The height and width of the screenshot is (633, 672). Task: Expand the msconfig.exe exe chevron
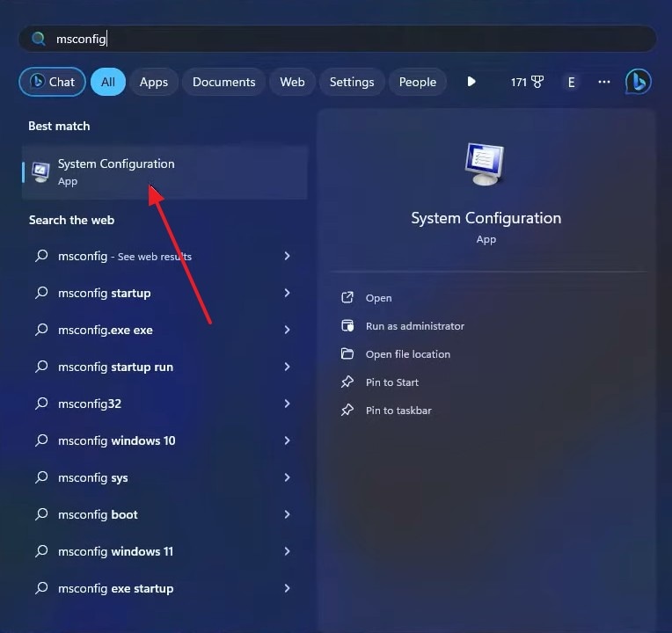point(287,330)
